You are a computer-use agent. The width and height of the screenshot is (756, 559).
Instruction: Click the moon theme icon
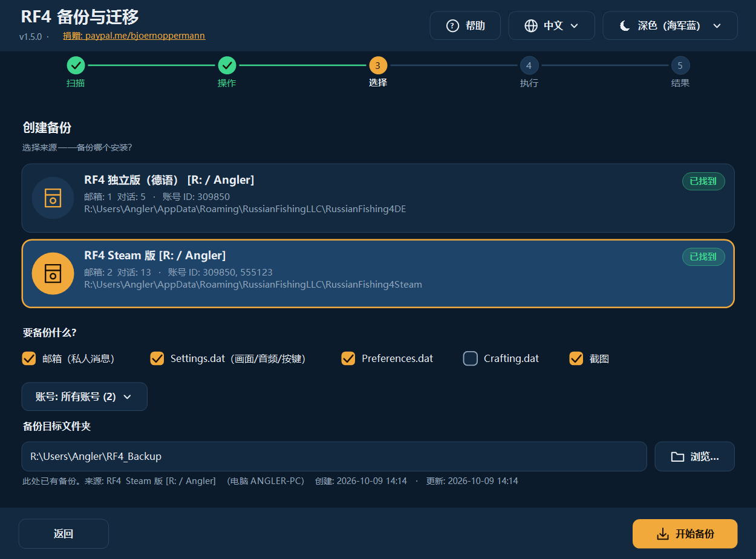625,25
